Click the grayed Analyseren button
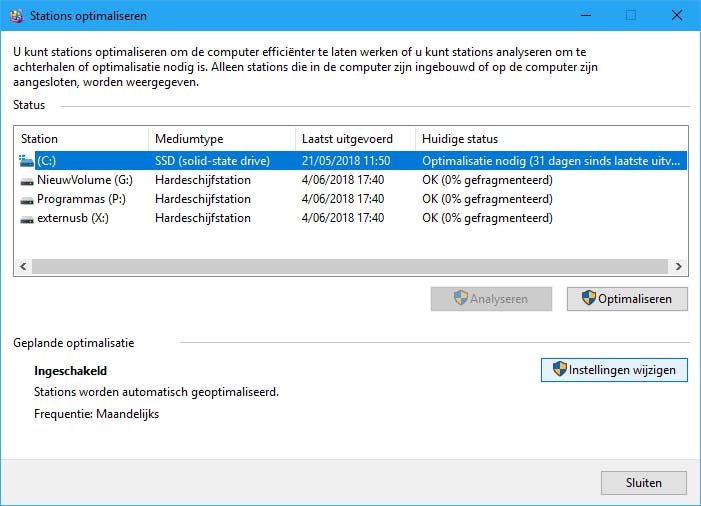The height and width of the screenshot is (506, 701). pos(491,299)
